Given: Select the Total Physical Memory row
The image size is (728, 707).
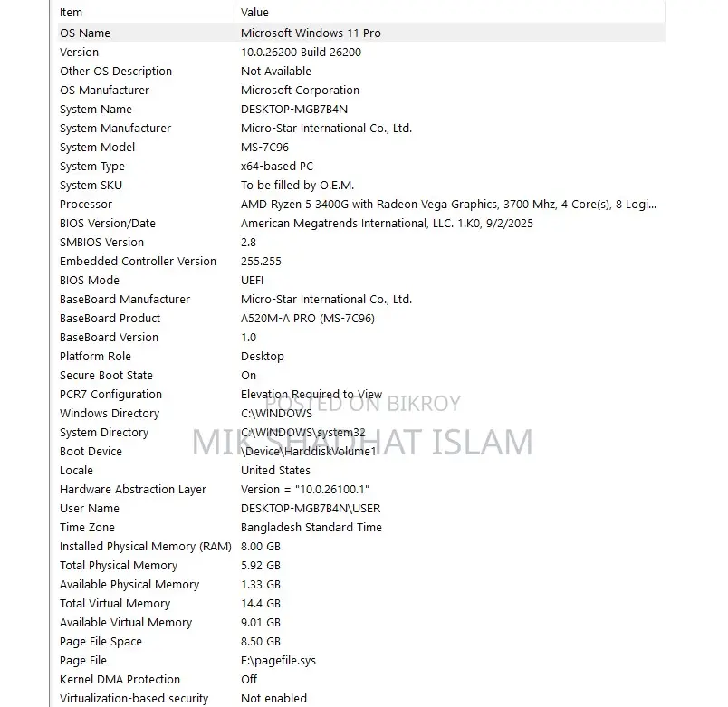Looking at the screenshot, I should [361, 566].
